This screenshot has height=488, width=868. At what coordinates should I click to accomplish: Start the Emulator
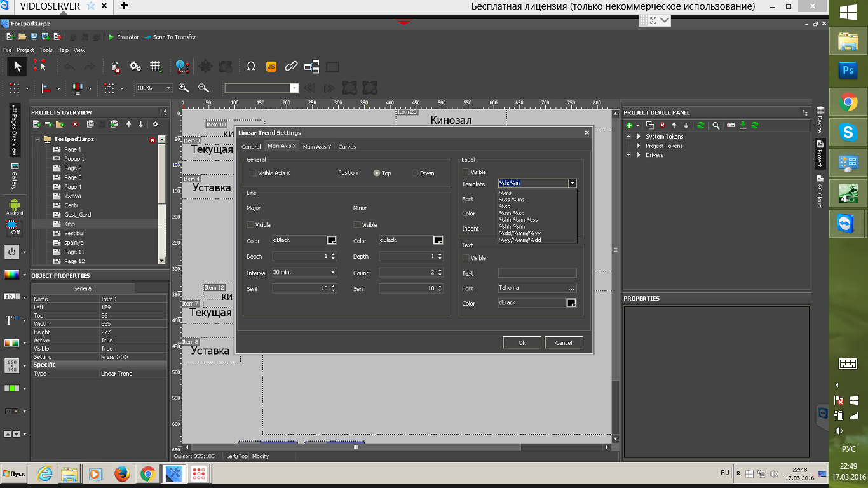tap(123, 37)
